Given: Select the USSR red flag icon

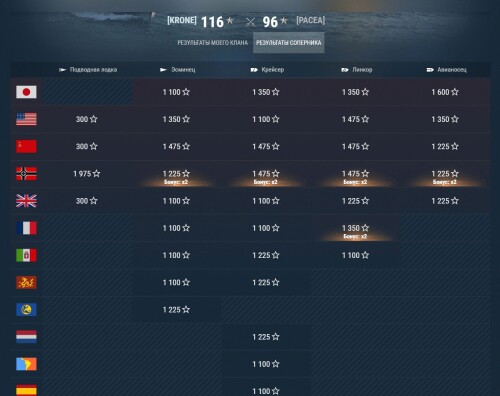Looking at the screenshot, I should (x=26, y=146).
